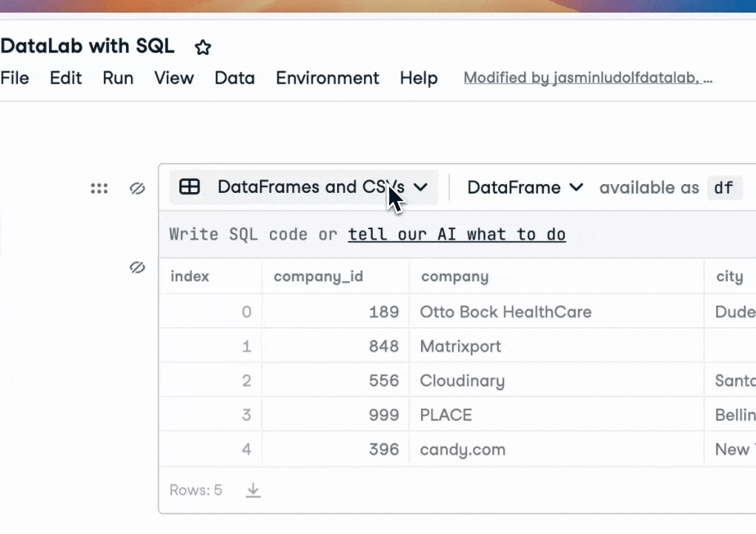This screenshot has width=756, height=534.
Task: Open the Modified by jasminludolfdatalab link
Action: pos(588,78)
